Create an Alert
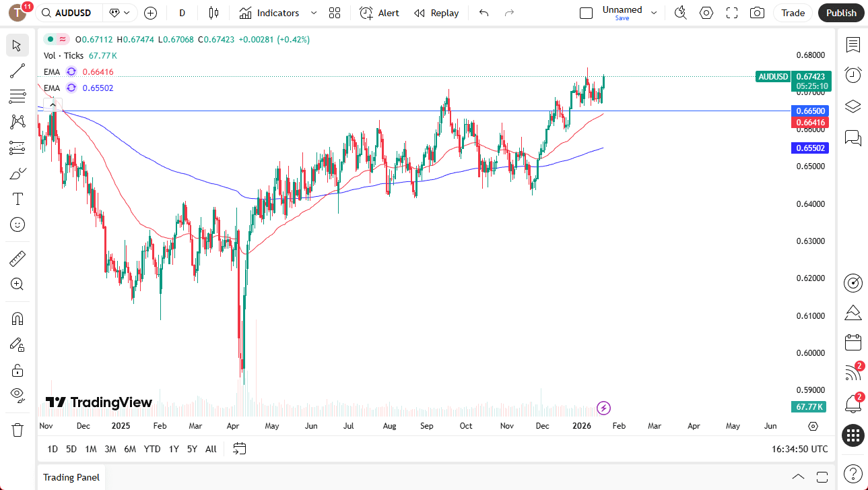868x490 pixels. [x=380, y=13]
